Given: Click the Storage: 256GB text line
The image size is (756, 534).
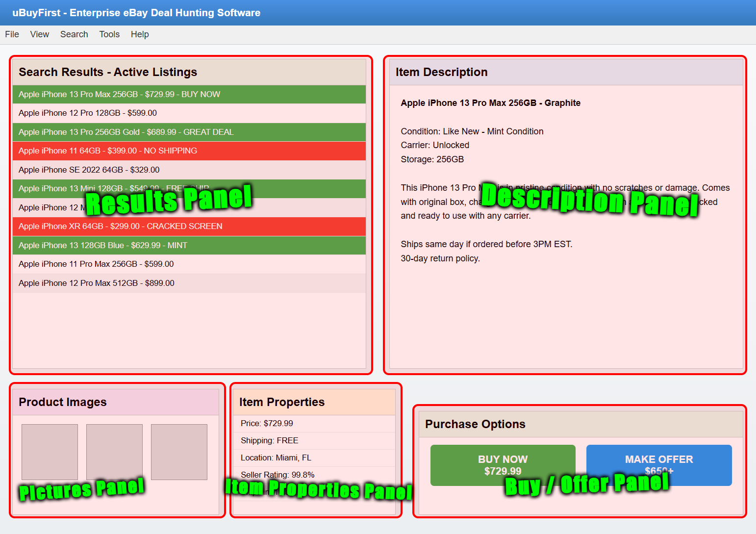Looking at the screenshot, I should 432,159.
